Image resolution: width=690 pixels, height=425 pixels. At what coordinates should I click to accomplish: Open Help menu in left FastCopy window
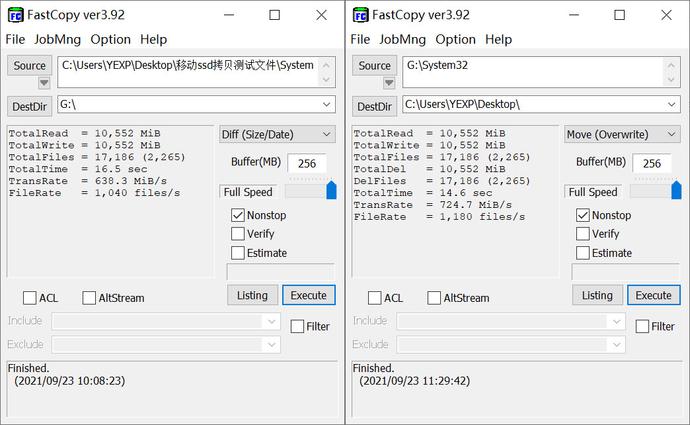154,40
